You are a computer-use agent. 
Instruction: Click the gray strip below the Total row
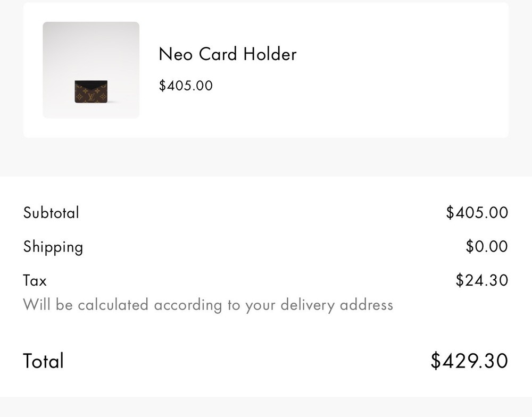click(266, 407)
